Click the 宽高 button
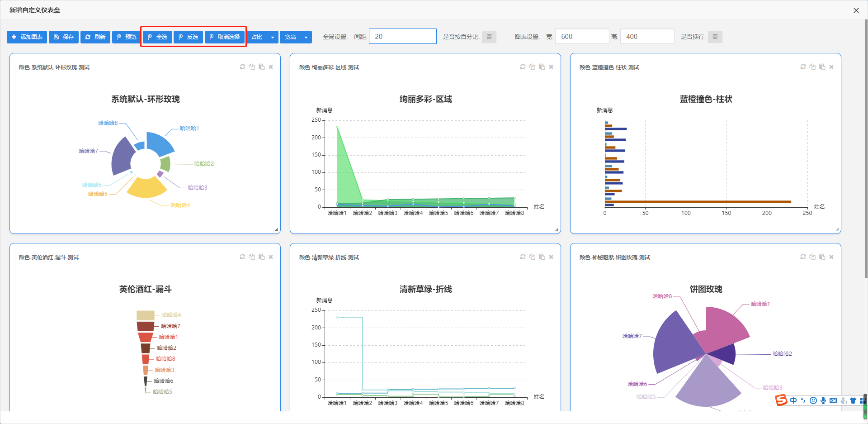 click(290, 37)
